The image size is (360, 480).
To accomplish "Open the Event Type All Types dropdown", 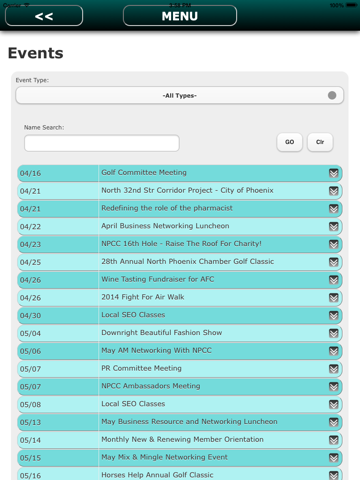I will tap(180, 96).
